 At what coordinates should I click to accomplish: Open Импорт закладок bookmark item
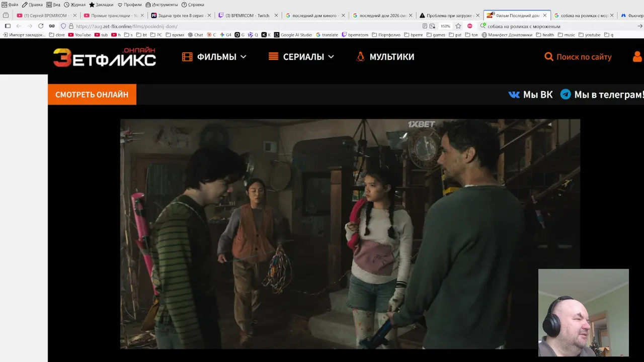click(x=24, y=35)
